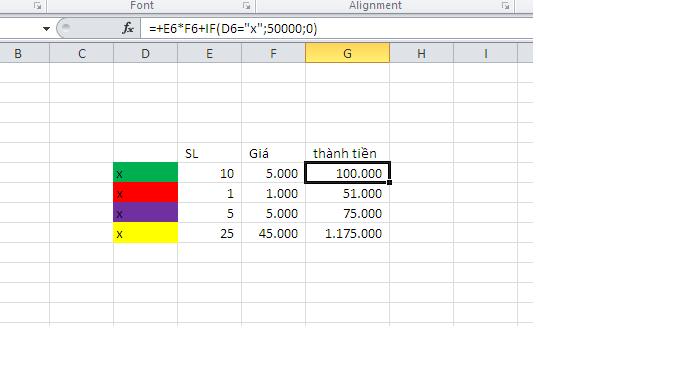Click the purple filled cell
Screen dimensions: 683x384
(x=145, y=213)
